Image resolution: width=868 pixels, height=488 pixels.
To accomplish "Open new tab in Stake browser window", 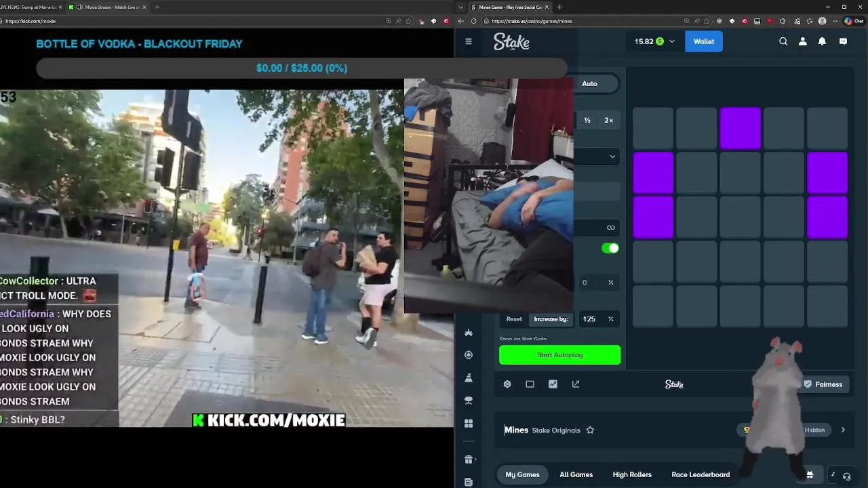I will click(559, 7).
